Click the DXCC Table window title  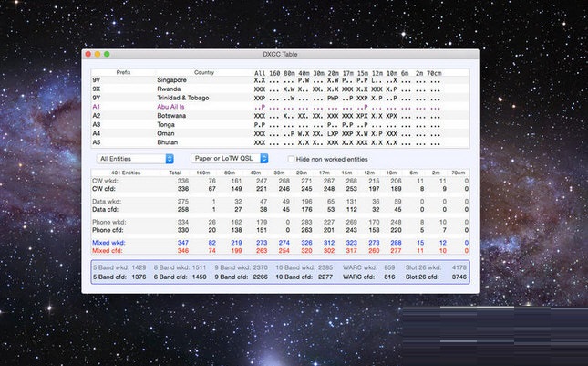pos(280,54)
